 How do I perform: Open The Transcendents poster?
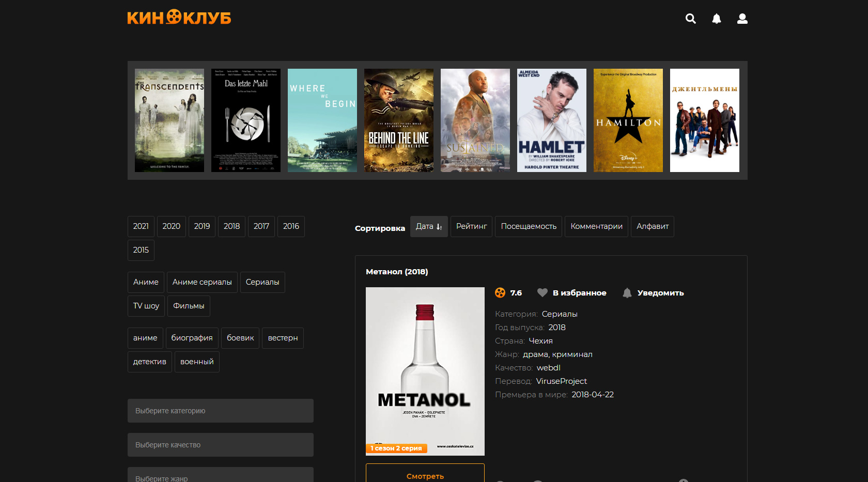169,120
